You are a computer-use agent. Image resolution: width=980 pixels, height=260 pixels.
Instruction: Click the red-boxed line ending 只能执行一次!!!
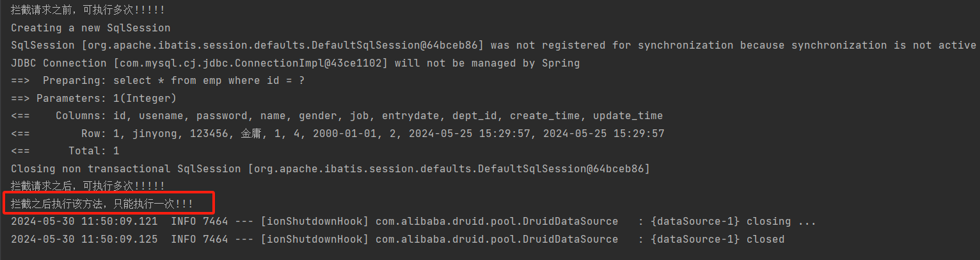tap(102, 204)
